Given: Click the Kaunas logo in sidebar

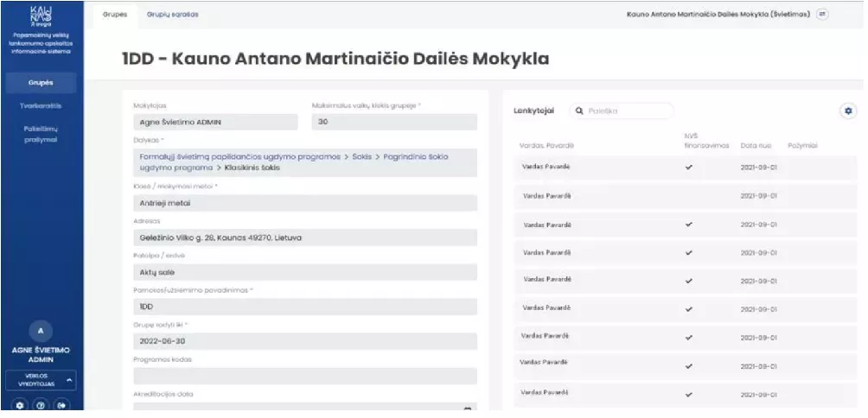Looking at the screenshot, I should coord(41,15).
